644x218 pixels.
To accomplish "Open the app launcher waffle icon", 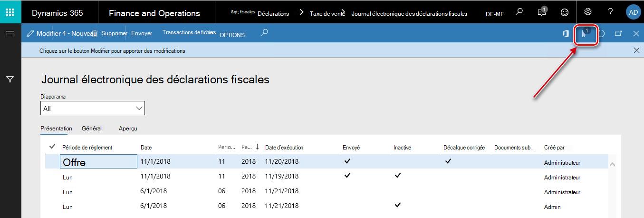I will tap(10, 12).
